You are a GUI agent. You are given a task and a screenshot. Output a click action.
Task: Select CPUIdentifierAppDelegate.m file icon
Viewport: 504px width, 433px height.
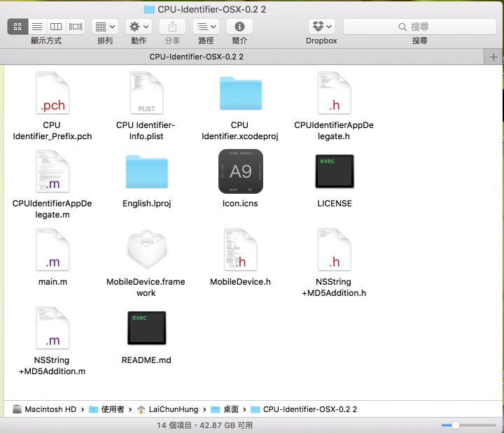point(52,171)
